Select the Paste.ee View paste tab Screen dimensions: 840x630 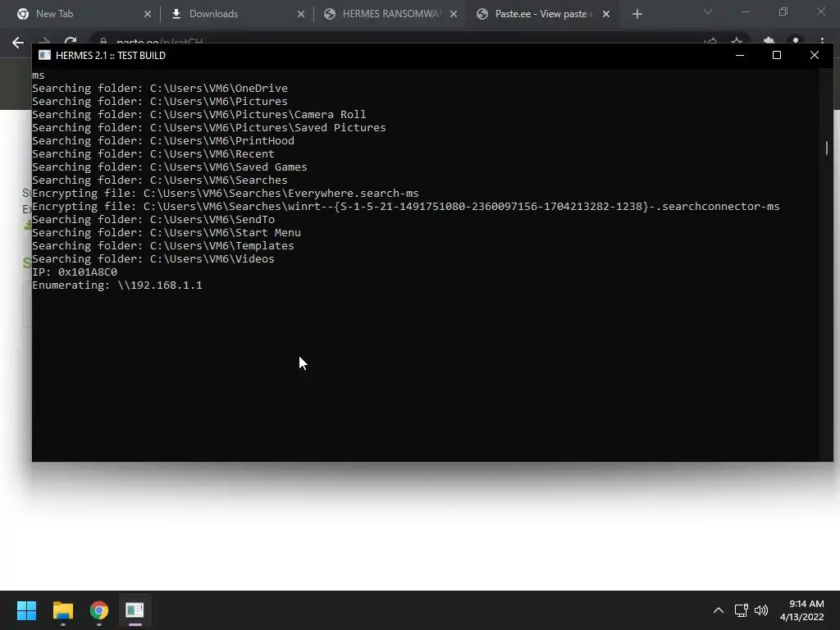pyautogui.click(x=543, y=14)
